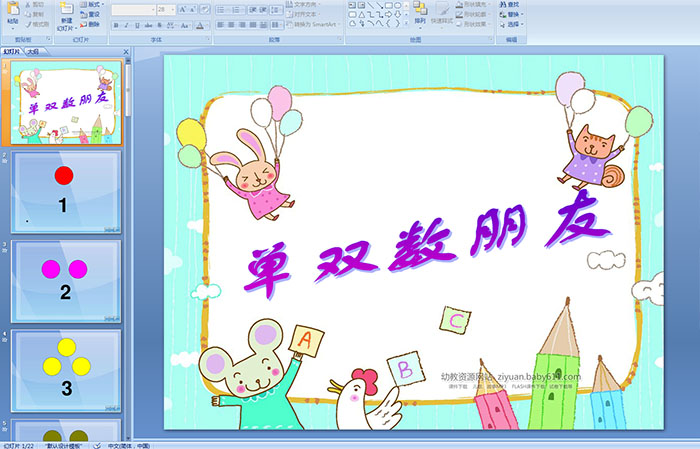The height and width of the screenshot is (449, 700).
Task: Select the triangle shape in shapes gallery
Action: click(362, 15)
